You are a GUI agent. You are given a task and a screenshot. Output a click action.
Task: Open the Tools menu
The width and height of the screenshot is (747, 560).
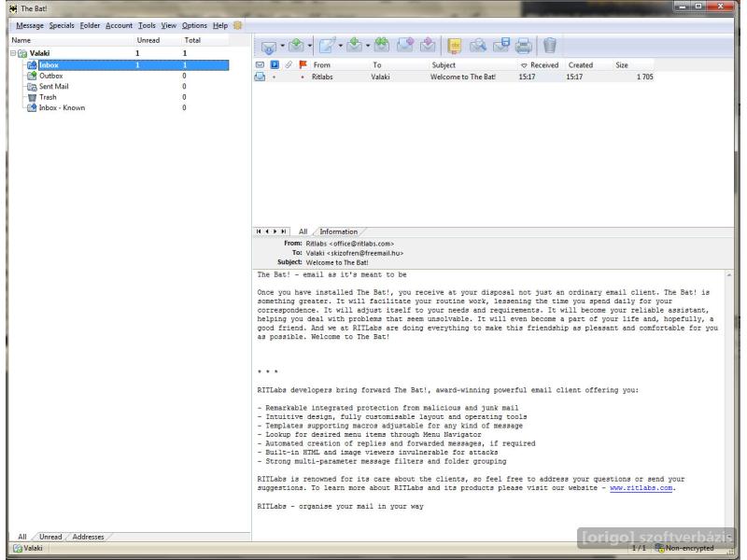click(147, 25)
